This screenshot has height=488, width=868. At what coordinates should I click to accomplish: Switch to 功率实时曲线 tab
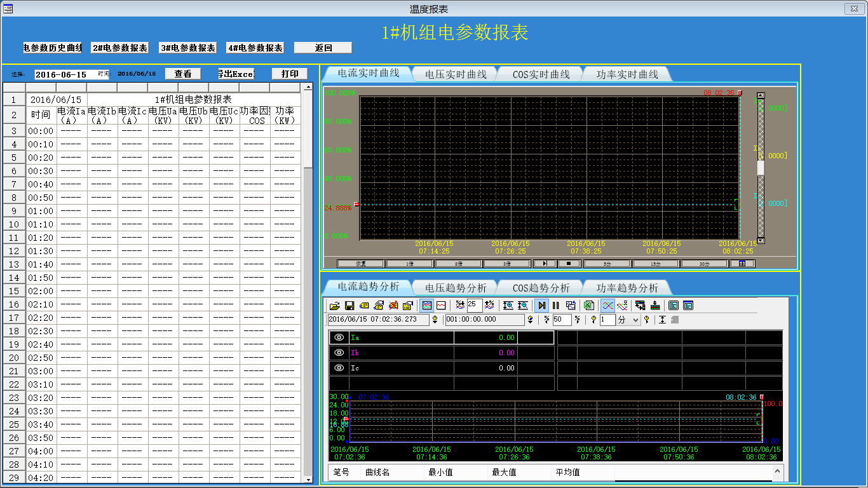point(626,74)
